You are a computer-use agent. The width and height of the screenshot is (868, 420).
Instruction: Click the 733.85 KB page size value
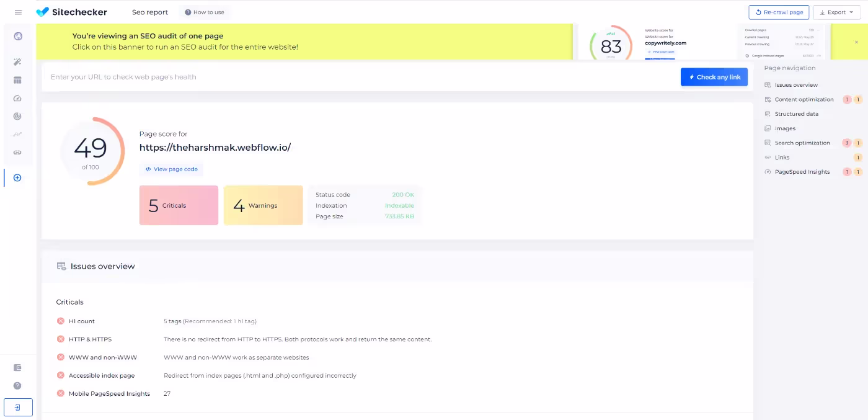pyautogui.click(x=399, y=217)
